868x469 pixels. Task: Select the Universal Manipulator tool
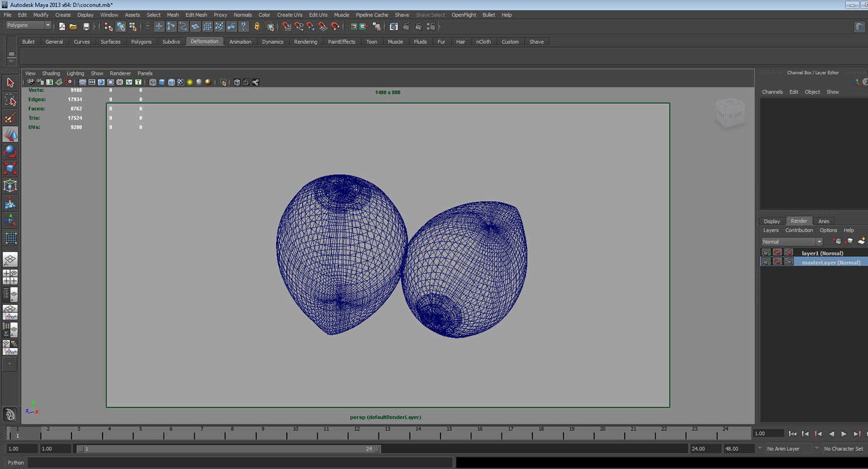pyautogui.click(x=10, y=186)
